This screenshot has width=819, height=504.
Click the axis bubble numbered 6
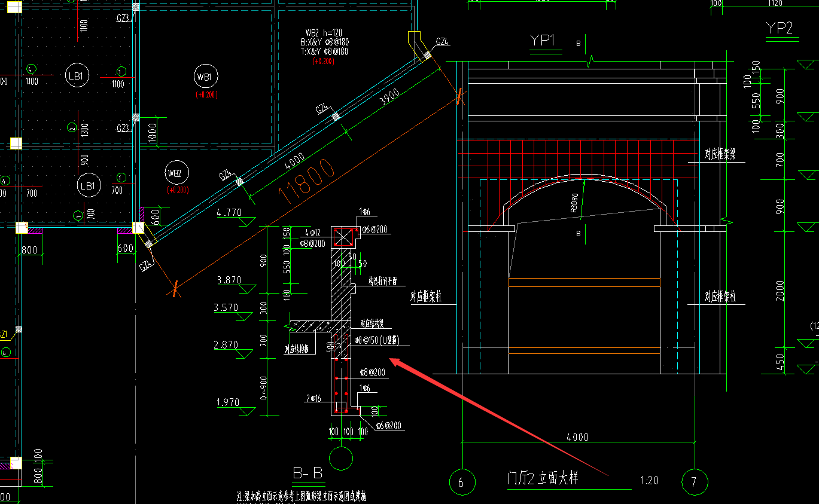pos(462,482)
